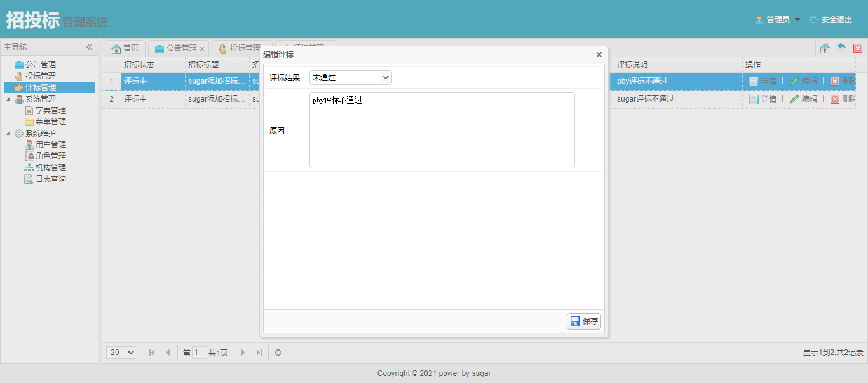Select the 评标中 cell in row 1

[x=153, y=81]
